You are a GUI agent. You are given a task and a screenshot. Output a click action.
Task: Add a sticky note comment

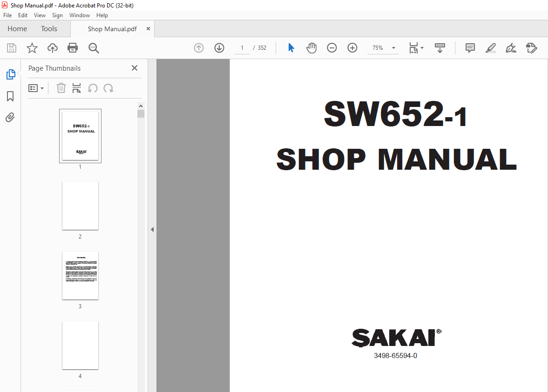[470, 48]
